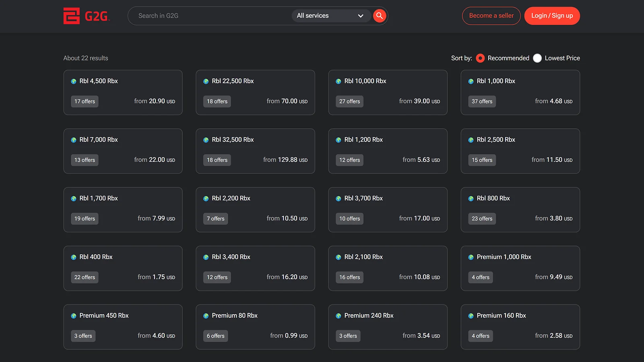The height and width of the screenshot is (362, 644).
Task: Open the Premium 450 Rbx listing title
Action: coord(104,315)
